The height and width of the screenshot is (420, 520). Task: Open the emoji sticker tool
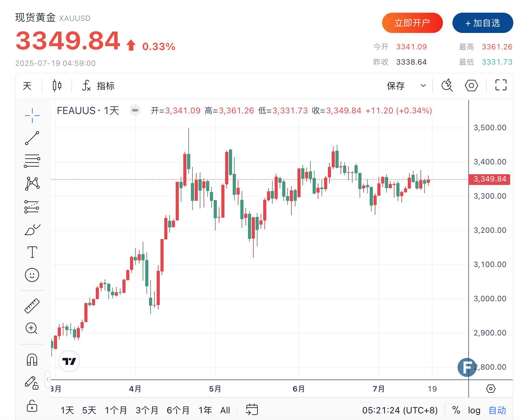click(32, 275)
